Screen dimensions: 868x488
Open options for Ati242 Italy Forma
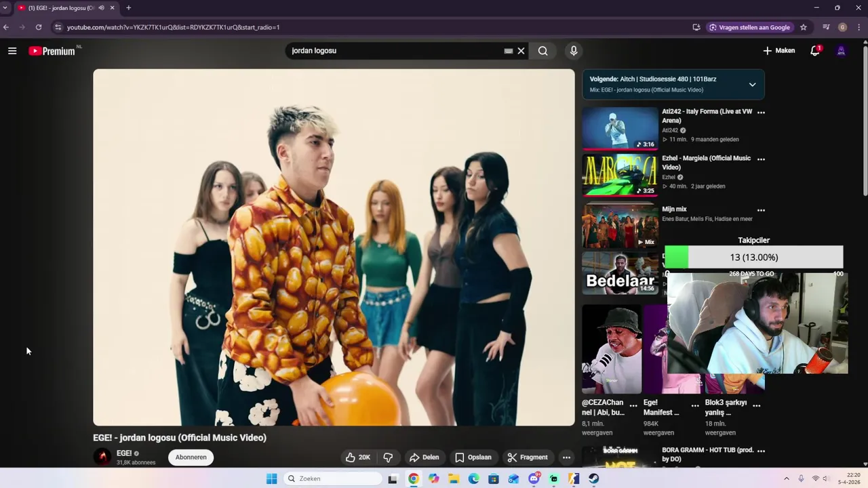coord(761,113)
